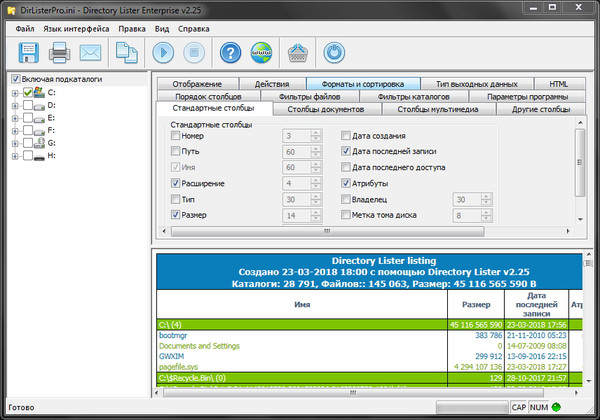Image resolution: width=600 pixels, height=420 pixels.
Task: Uncheck the Атрибуты checkbox
Action: point(347,184)
